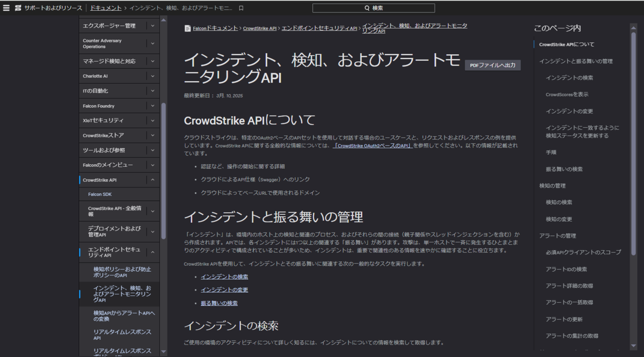Open Falcon Foundry sidebar section
The width and height of the screenshot is (644, 357).
point(99,106)
